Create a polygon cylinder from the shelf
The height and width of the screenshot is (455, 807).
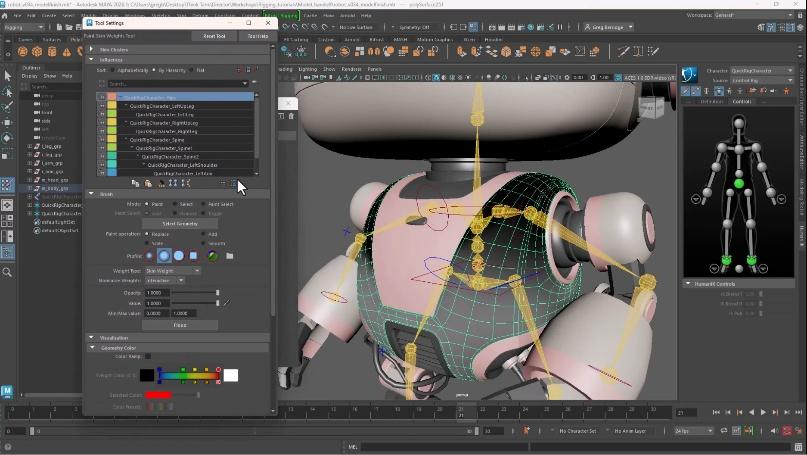pyautogui.click(x=52, y=51)
